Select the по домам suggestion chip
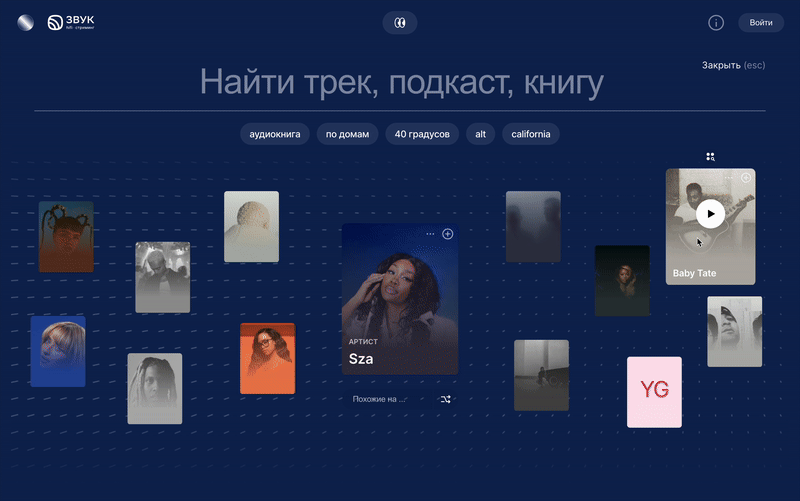The width and height of the screenshot is (800, 501). tap(347, 134)
